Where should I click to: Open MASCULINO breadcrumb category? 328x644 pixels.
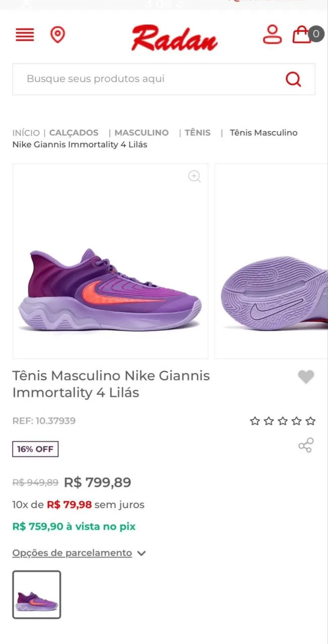point(142,133)
